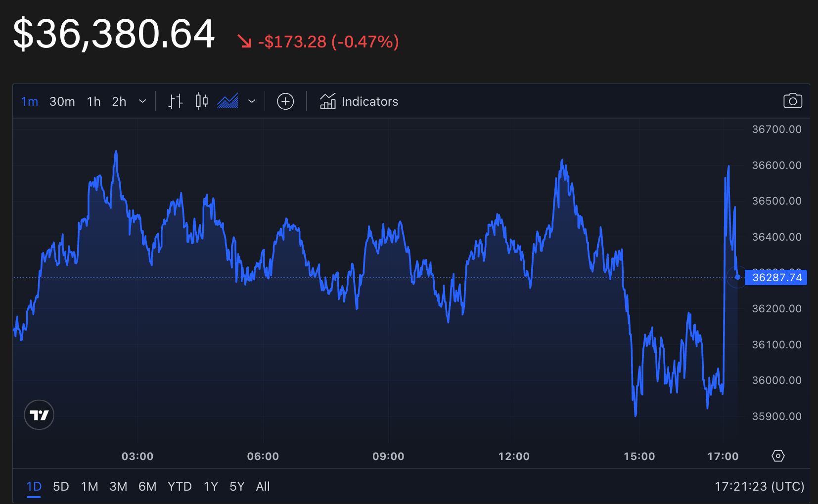The image size is (818, 504).
Task: Select the area chart style icon
Action: tap(228, 101)
